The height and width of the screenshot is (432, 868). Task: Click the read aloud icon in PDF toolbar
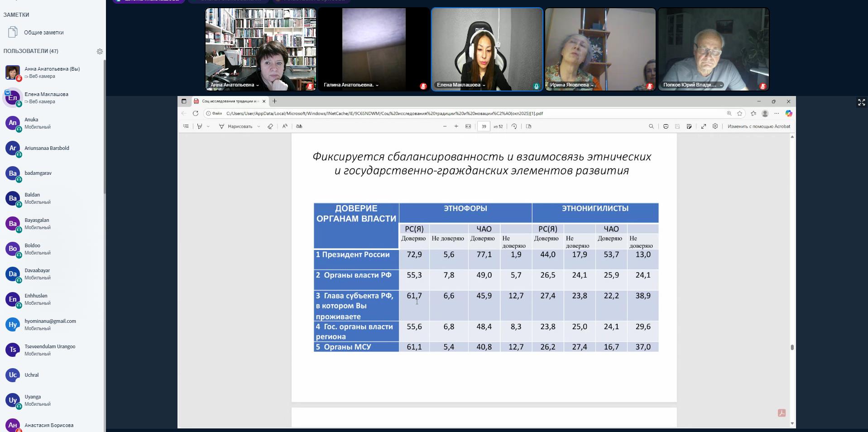click(285, 126)
